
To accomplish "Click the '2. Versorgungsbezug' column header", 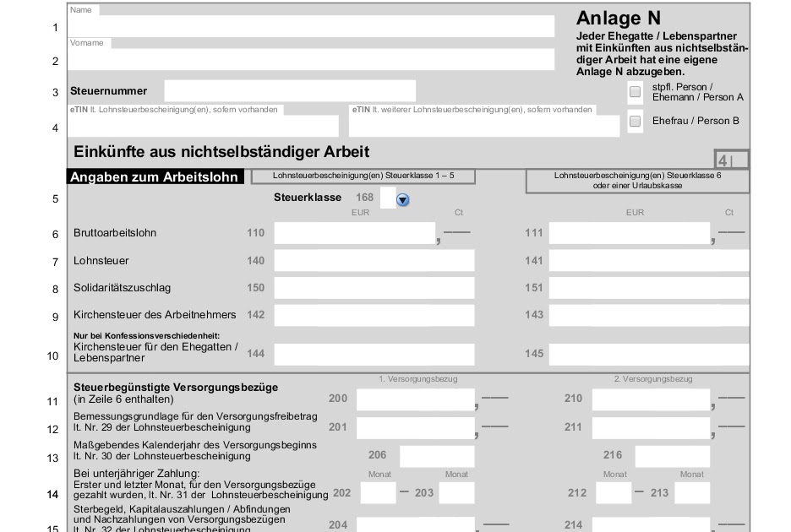I will (x=653, y=378).
